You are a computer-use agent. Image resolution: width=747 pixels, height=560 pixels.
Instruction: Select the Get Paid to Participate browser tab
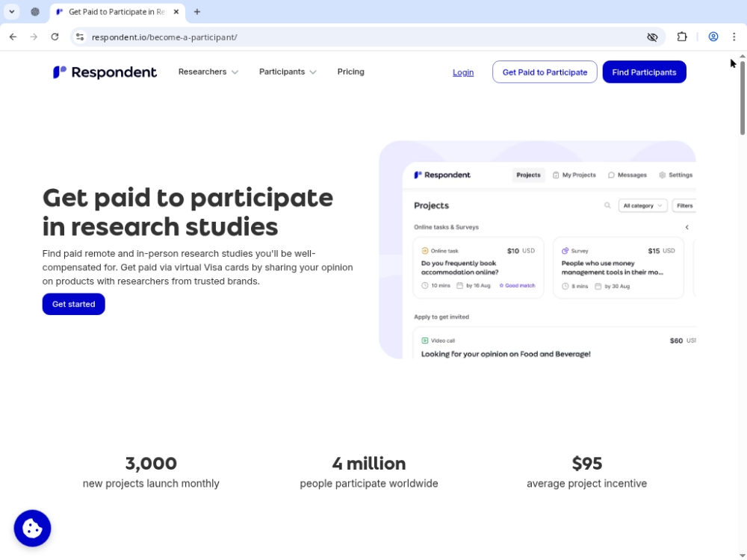(116, 12)
